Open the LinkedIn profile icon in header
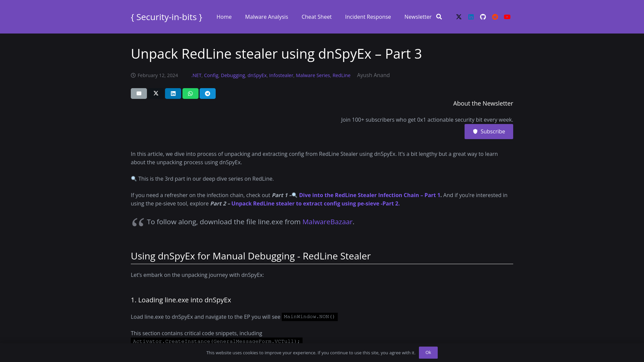The image size is (644, 362). (x=471, y=17)
